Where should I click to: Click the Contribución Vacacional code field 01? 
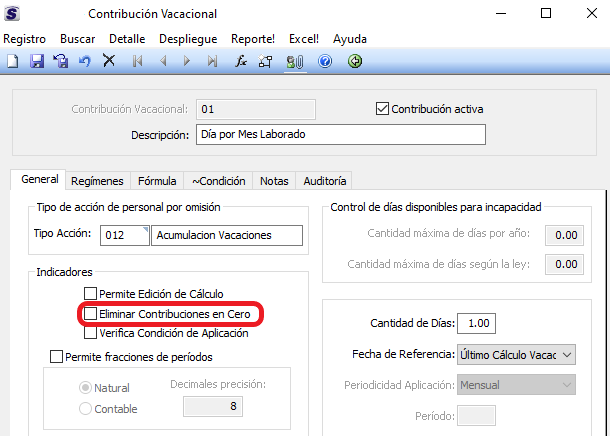click(x=256, y=109)
